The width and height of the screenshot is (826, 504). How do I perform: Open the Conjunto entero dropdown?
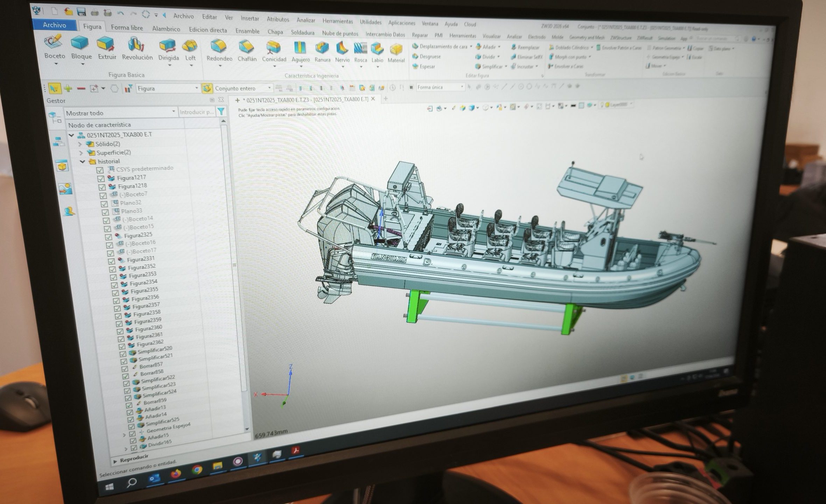click(x=269, y=88)
